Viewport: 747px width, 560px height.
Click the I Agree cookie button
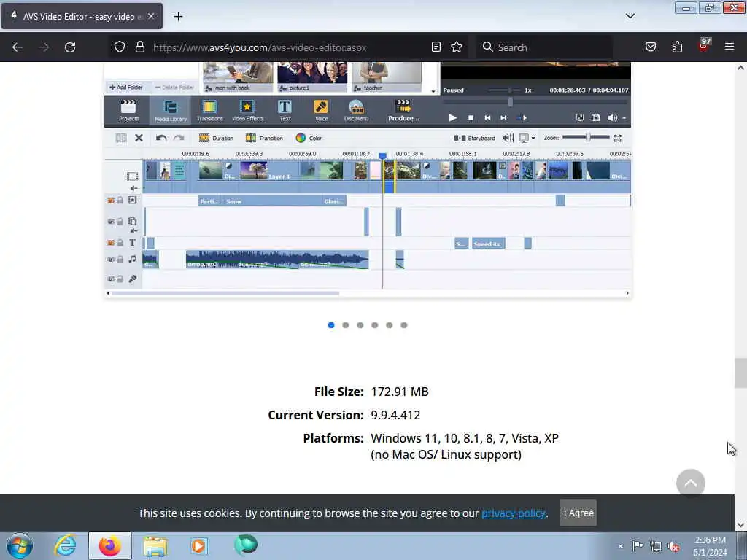point(578,513)
